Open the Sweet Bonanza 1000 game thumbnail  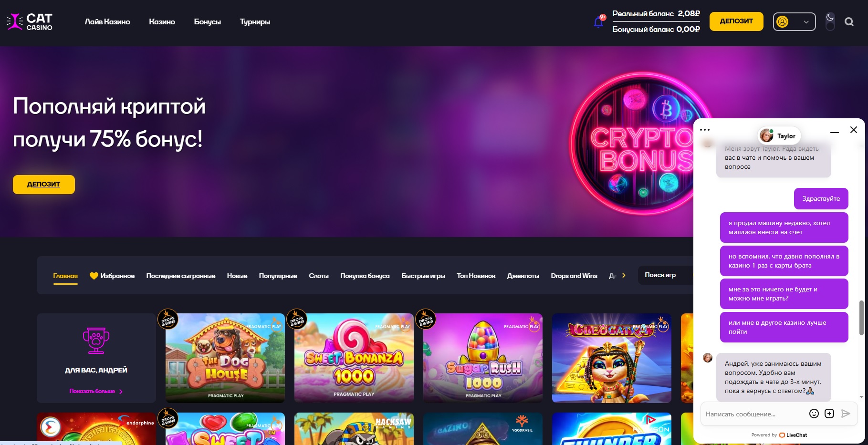(x=354, y=358)
